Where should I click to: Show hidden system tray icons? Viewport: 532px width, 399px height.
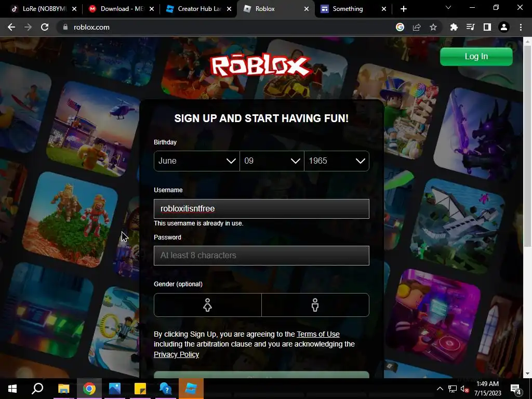pyautogui.click(x=440, y=389)
